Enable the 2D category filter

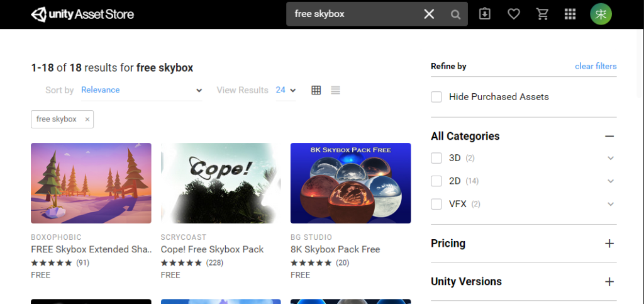click(x=436, y=181)
